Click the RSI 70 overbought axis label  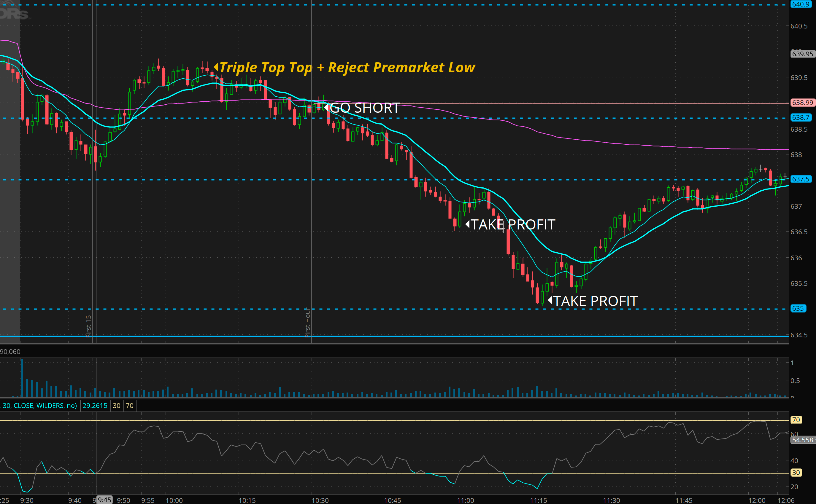tap(796, 420)
